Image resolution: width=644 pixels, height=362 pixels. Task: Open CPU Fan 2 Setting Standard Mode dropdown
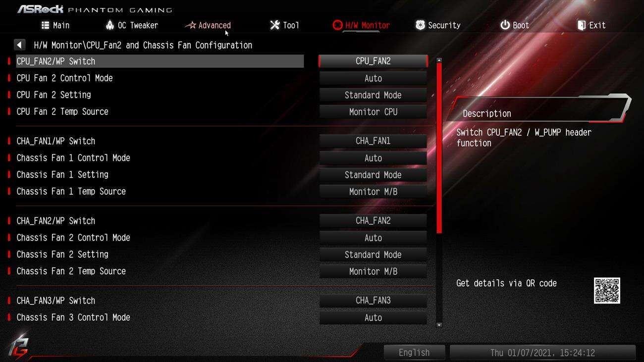(373, 95)
